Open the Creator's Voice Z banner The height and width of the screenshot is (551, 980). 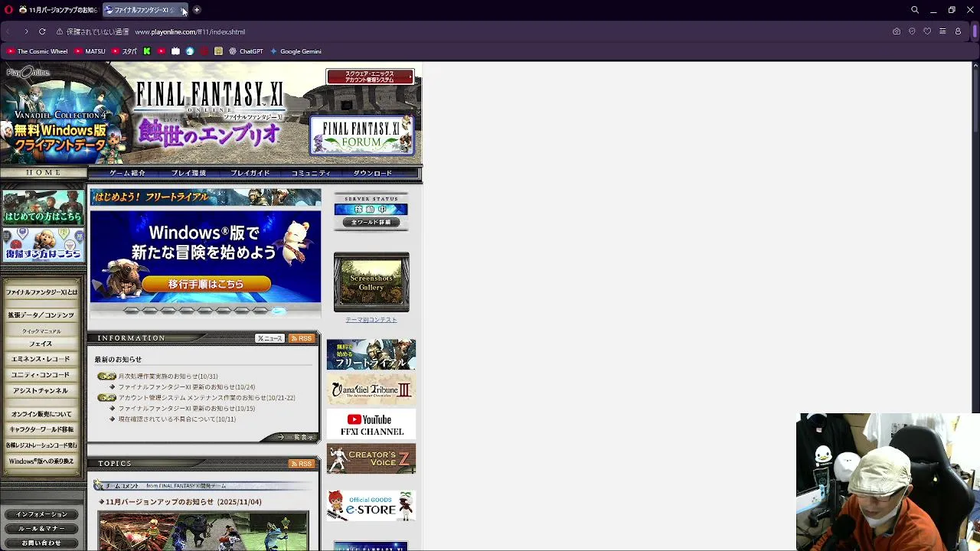click(x=371, y=459)
